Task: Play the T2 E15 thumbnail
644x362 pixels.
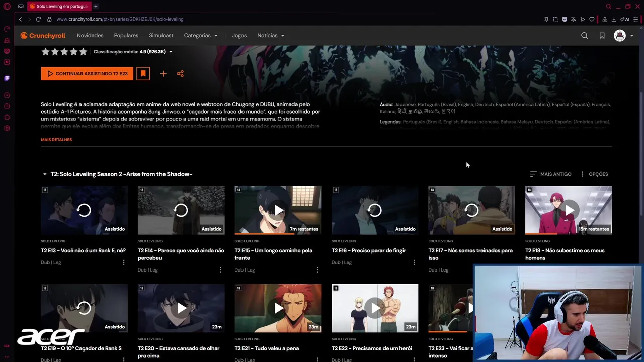Action: click(x=278, y=210)
